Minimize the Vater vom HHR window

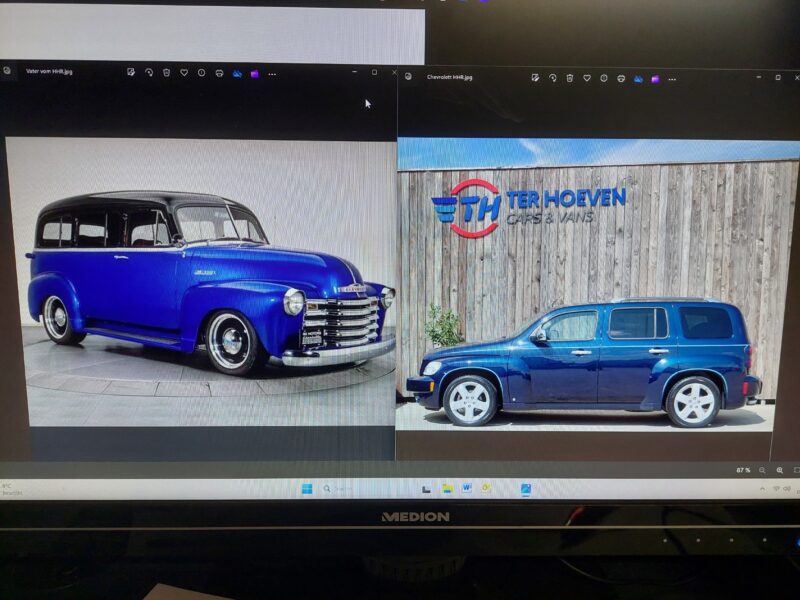pyautogui.click(x=355, y=72)
